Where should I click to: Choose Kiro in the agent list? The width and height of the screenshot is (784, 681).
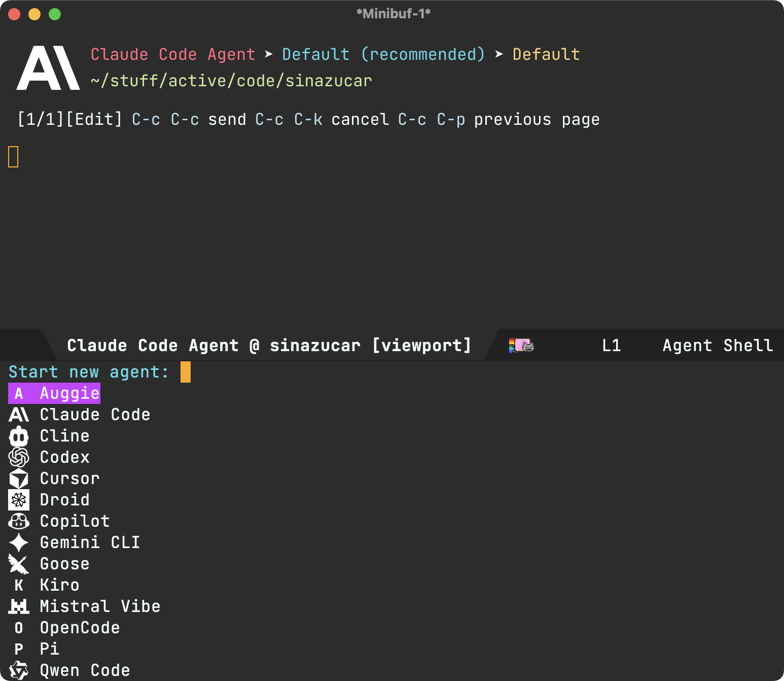point(59,585)
